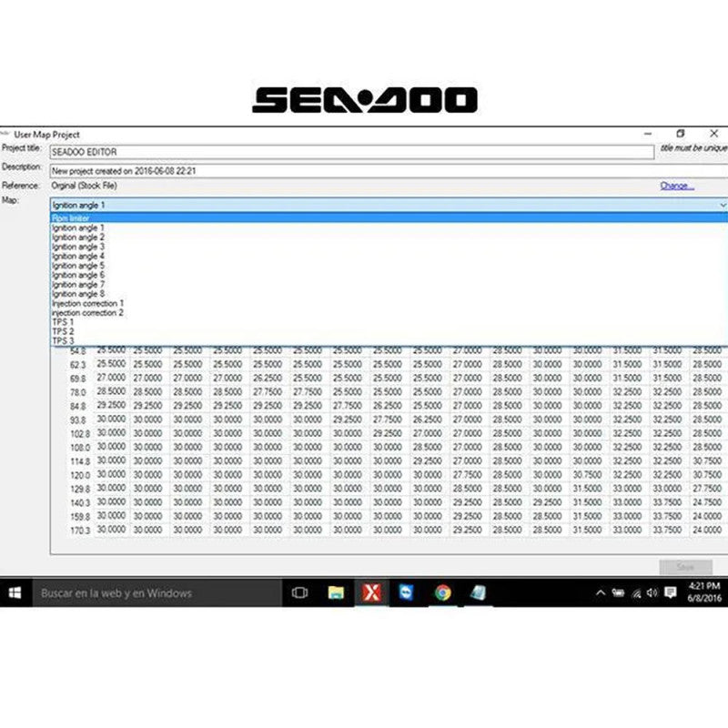Screen dimensions: 728x728
Task: Pick Ignition angle 5 from dropdown
Action: (x=389, y=266)
